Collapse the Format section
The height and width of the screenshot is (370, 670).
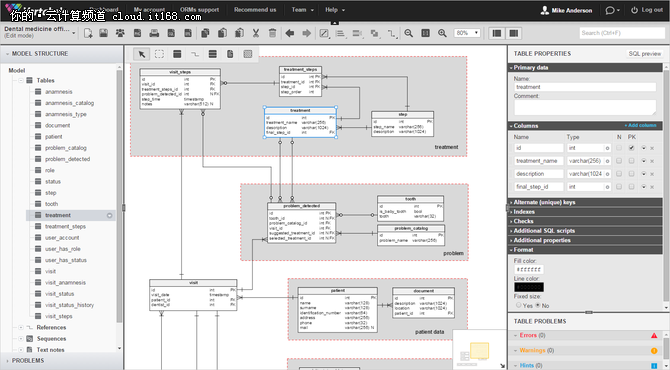click(x=585, y=250)
